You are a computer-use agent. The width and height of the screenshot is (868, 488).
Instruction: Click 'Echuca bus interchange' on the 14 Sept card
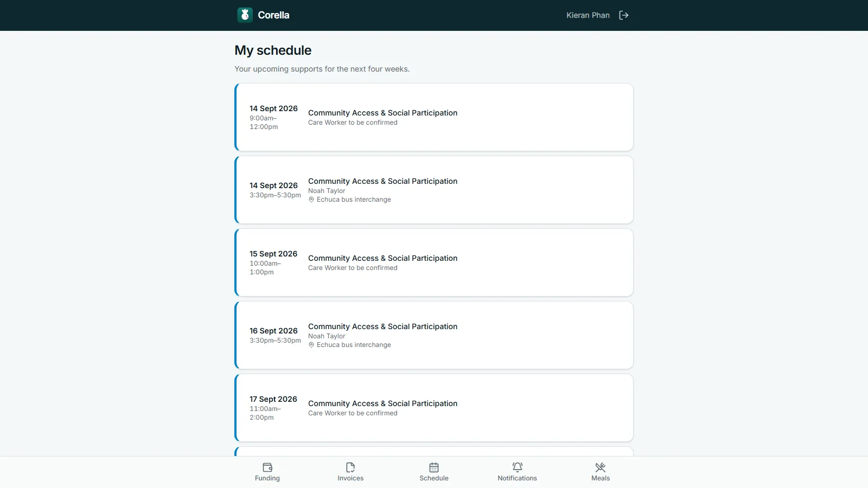click(x=354, y=200)
